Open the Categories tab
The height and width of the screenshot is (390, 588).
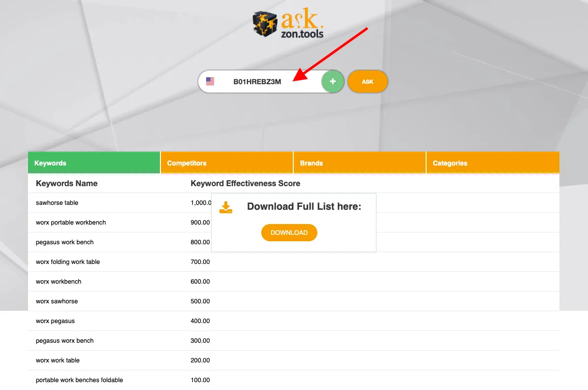(x=493, y=163)
